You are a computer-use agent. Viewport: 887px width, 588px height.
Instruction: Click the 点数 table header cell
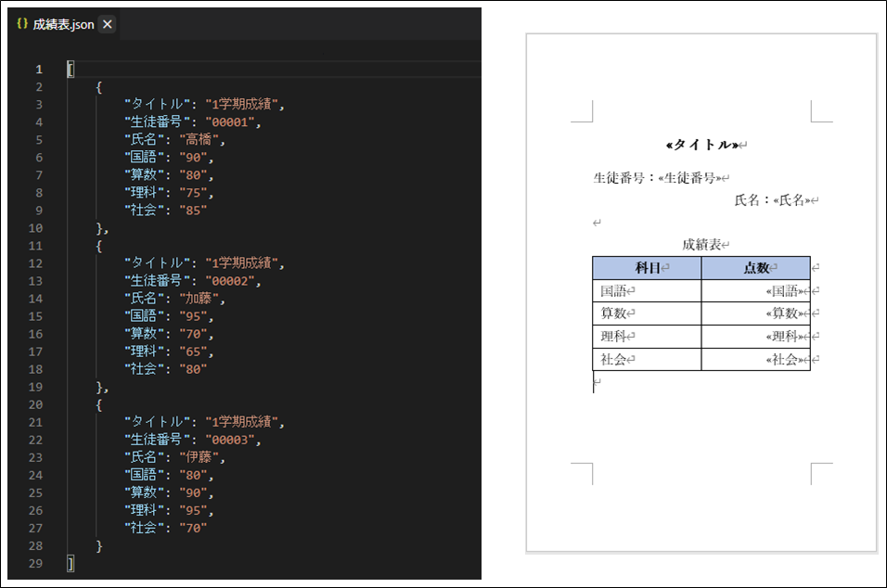click(x=756, y=268)
